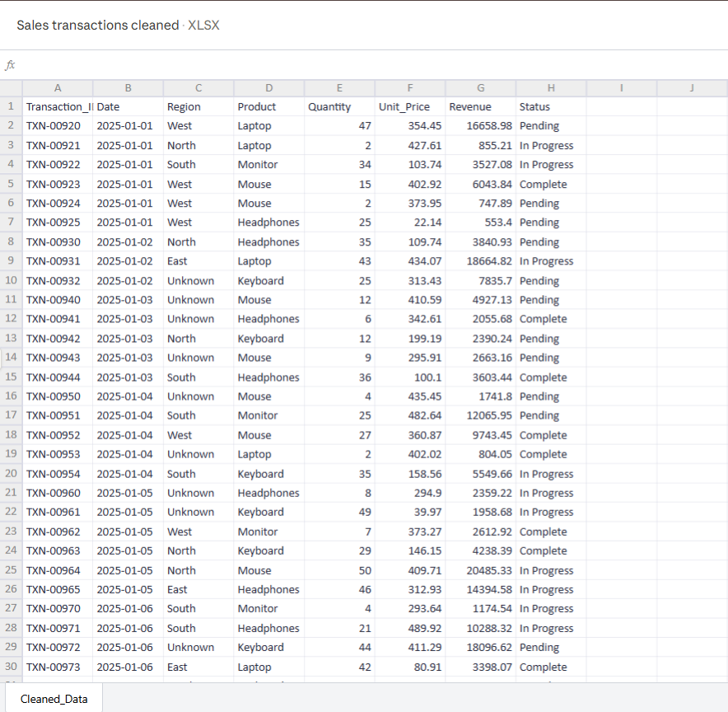728x712 pixels.
Task: Click the file title Sales transactions cleaned
Action: click(97, 26)
